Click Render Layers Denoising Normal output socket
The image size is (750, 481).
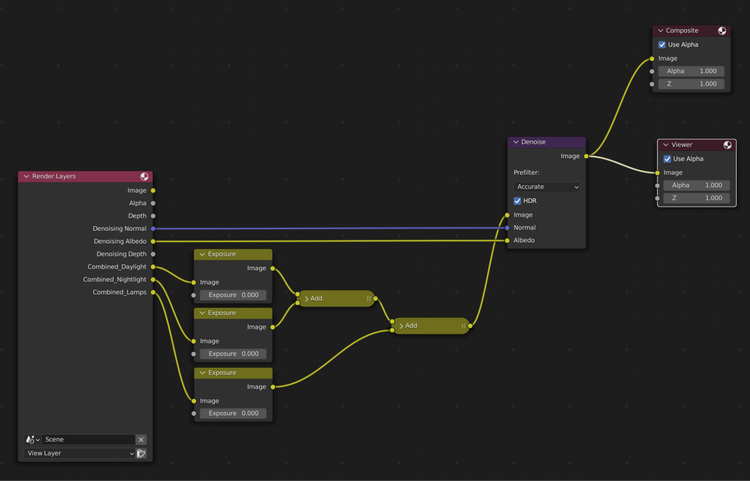(x=153, y=229)
